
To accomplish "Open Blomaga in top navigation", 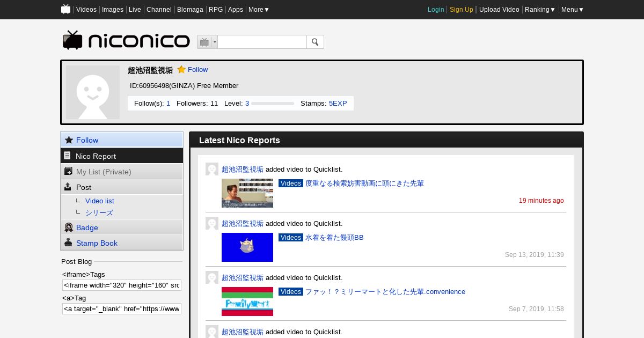I will (x=191, y=10).
